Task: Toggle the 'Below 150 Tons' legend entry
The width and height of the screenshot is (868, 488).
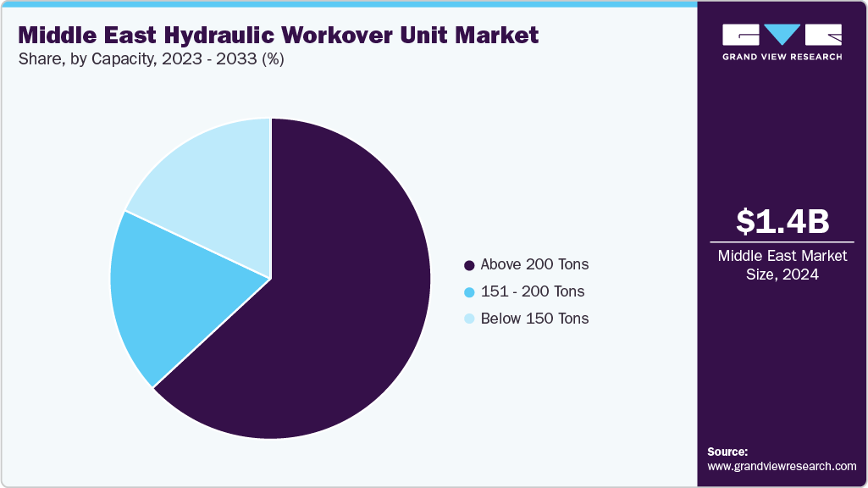Action: click(x=534, y=319)
